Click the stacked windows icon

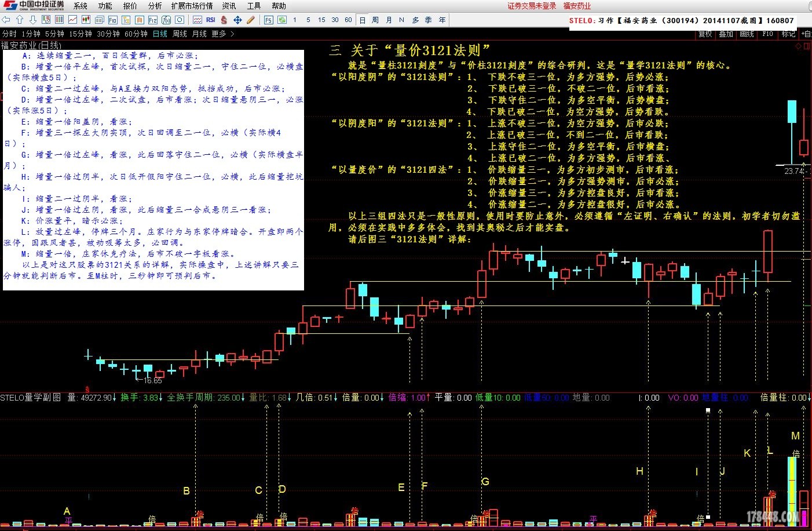[99, 20]
